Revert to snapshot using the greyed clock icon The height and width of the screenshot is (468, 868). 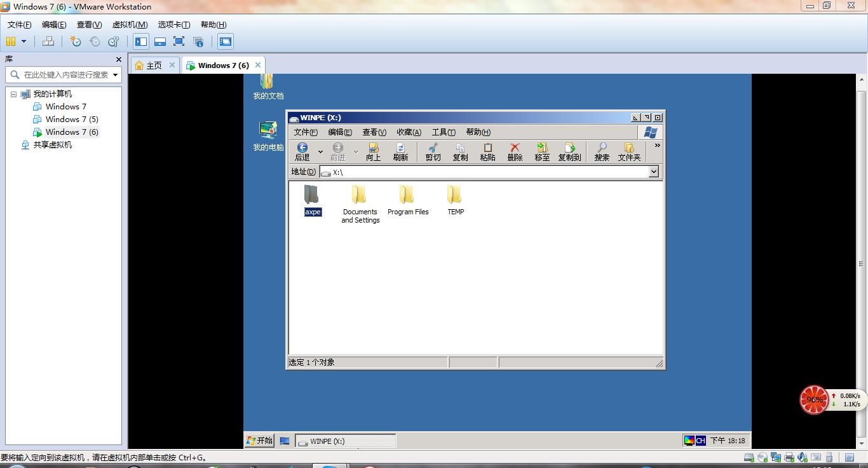(x=95, y=41)
